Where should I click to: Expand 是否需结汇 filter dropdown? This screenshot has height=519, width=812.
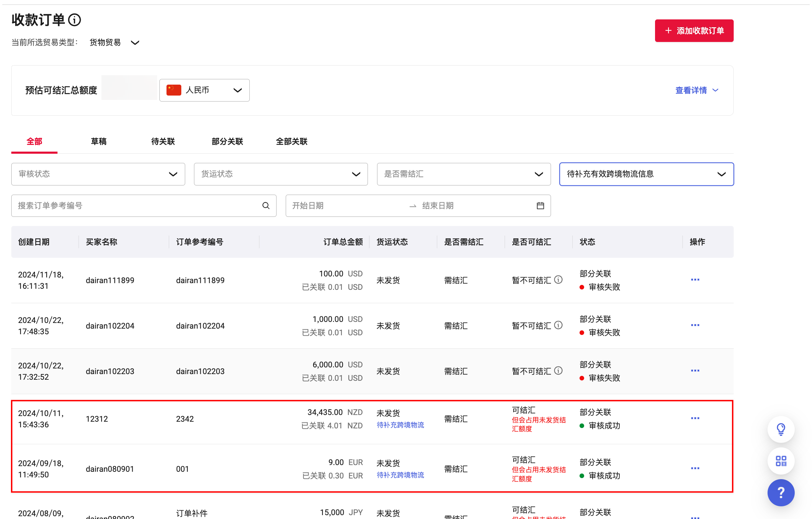pyautogui.click(x=463, y=174)
